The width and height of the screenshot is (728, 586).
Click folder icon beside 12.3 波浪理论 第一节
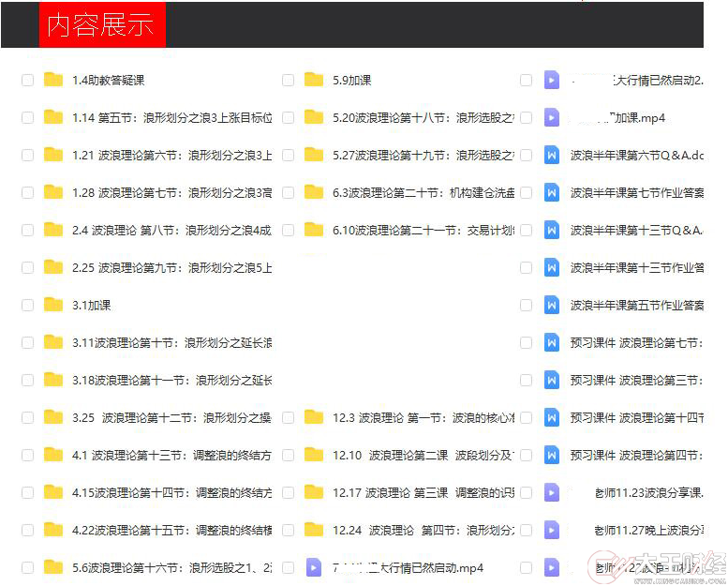(x=314, y=417)
